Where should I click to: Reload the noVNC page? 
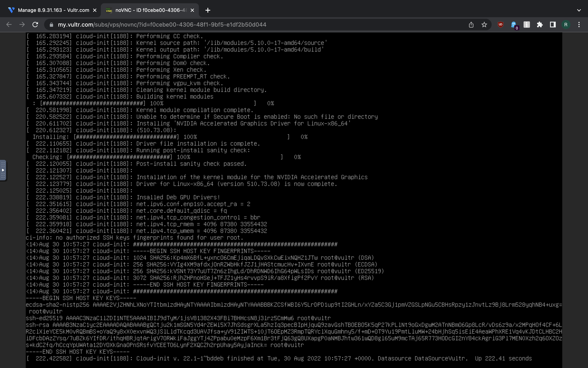pyautogui.click(x=35, y=25)
